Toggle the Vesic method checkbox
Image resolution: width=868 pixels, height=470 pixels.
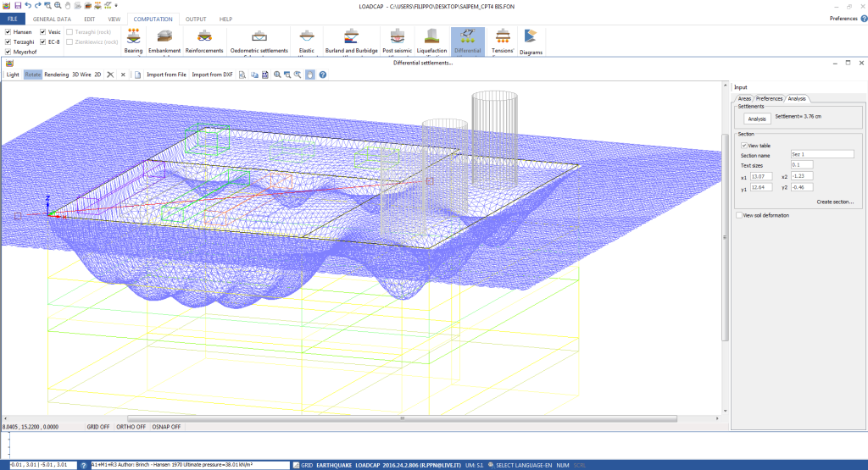click(43, 31)
